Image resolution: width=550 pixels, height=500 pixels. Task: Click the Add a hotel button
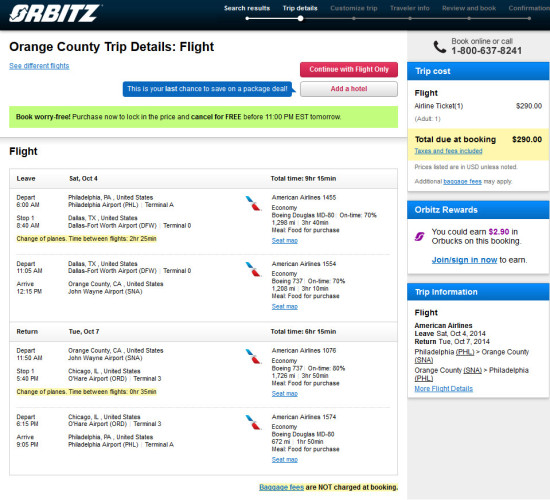click(x=349, y=89)
